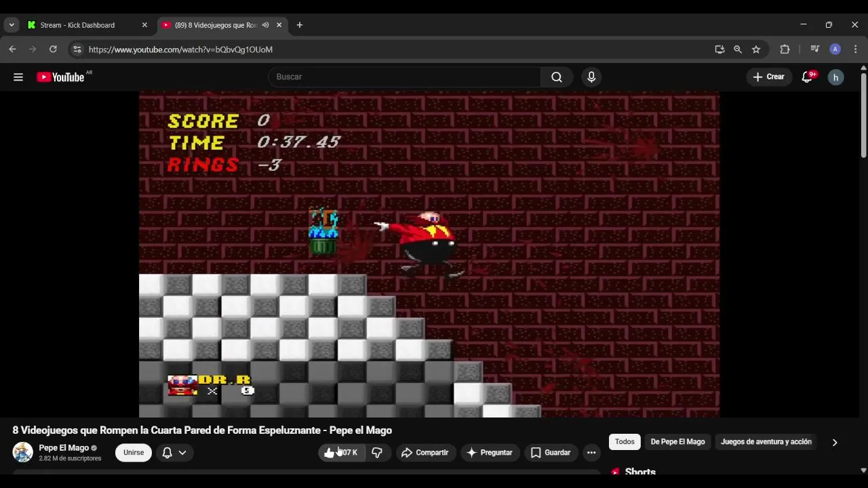Like the video with thumbs-up
868x488 pixels.
(x=341, y=453)
